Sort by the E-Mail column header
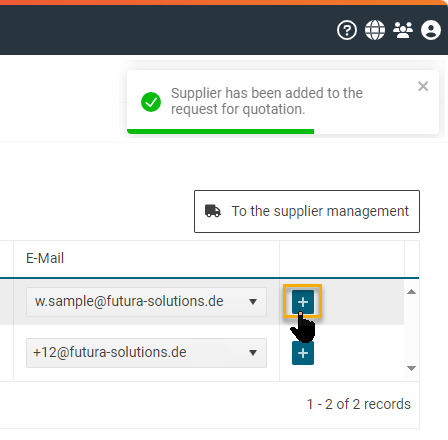 tap(45, 258)
